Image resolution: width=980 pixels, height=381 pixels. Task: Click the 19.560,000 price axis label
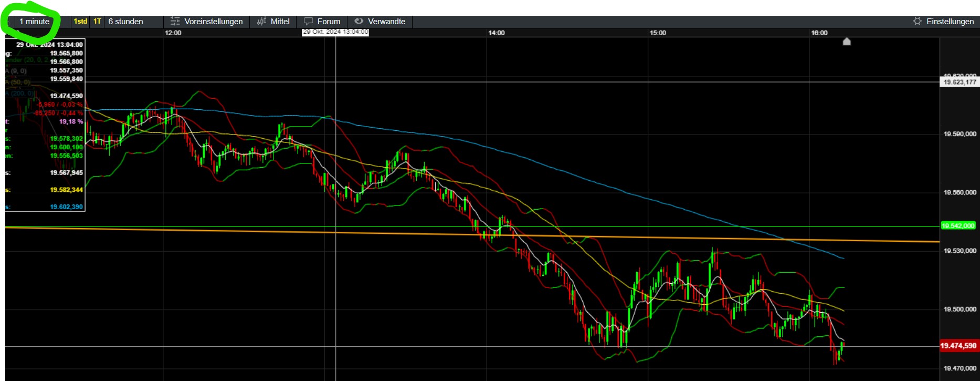960,192
